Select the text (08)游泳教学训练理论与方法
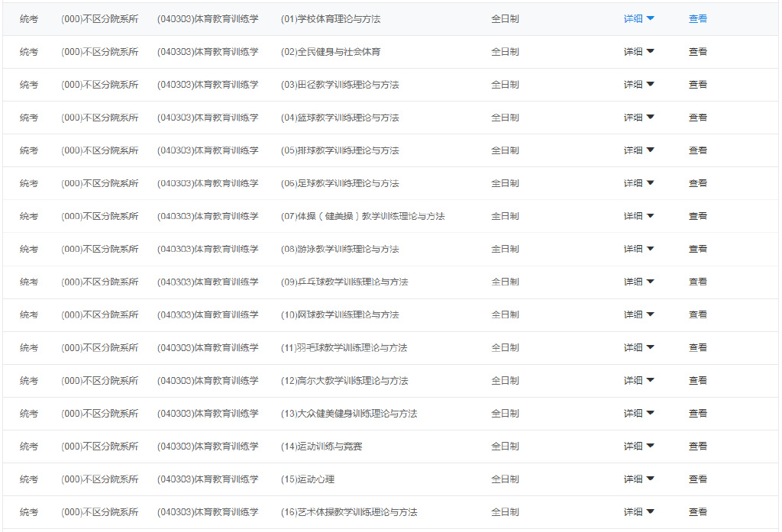Viewport: 782px width, 532px height. (340, 250)
